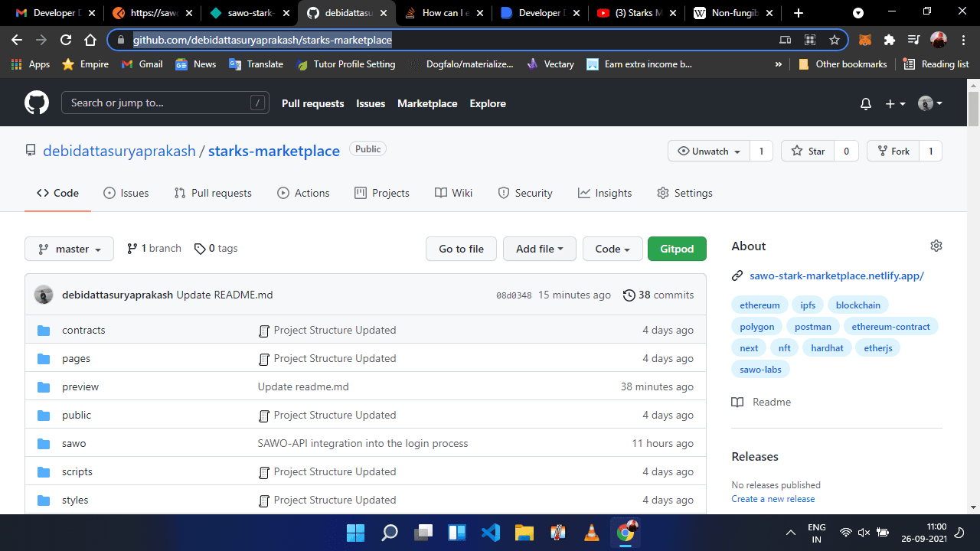
Task: Open taskbar search magnifier
Action: point(390,533)
